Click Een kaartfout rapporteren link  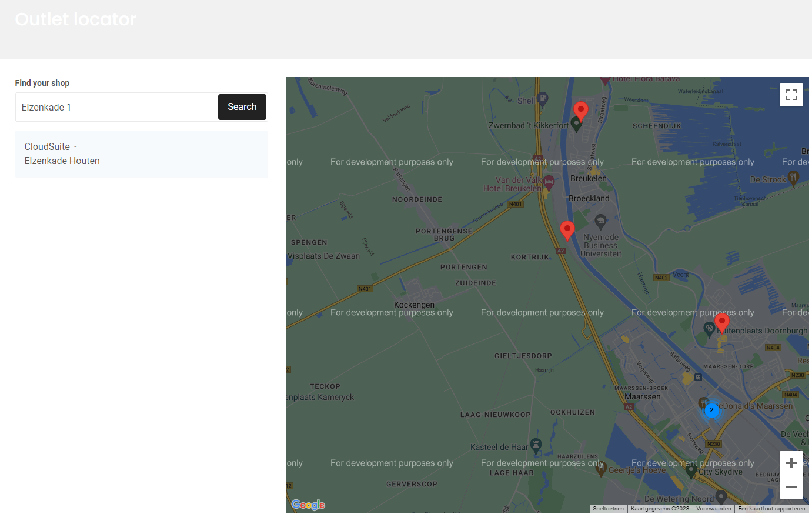tap(771, 509)
